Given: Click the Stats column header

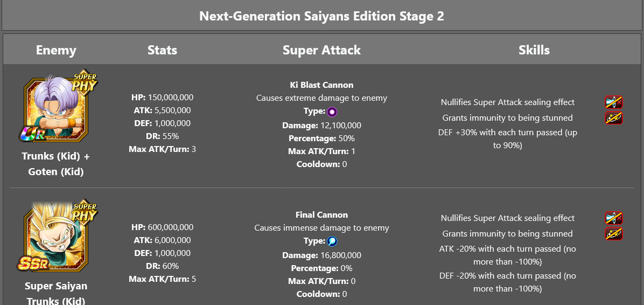Looking at the screenshot, I should tap(162, 50).
